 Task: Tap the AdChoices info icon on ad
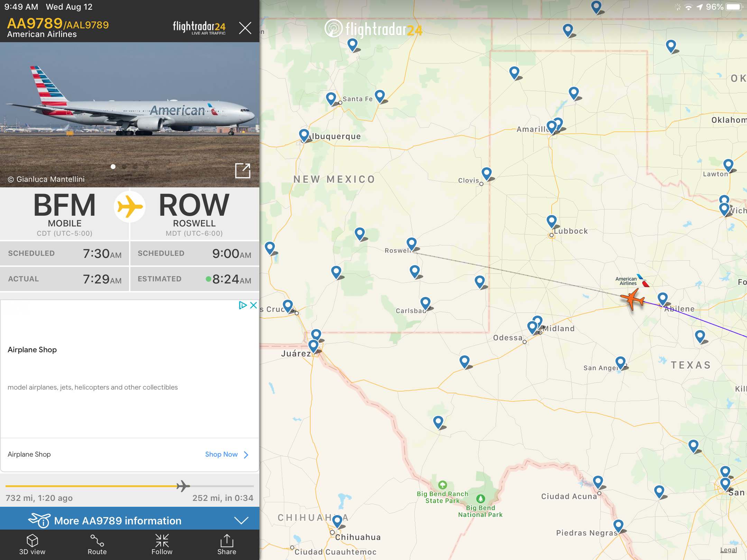click(243, 305)
